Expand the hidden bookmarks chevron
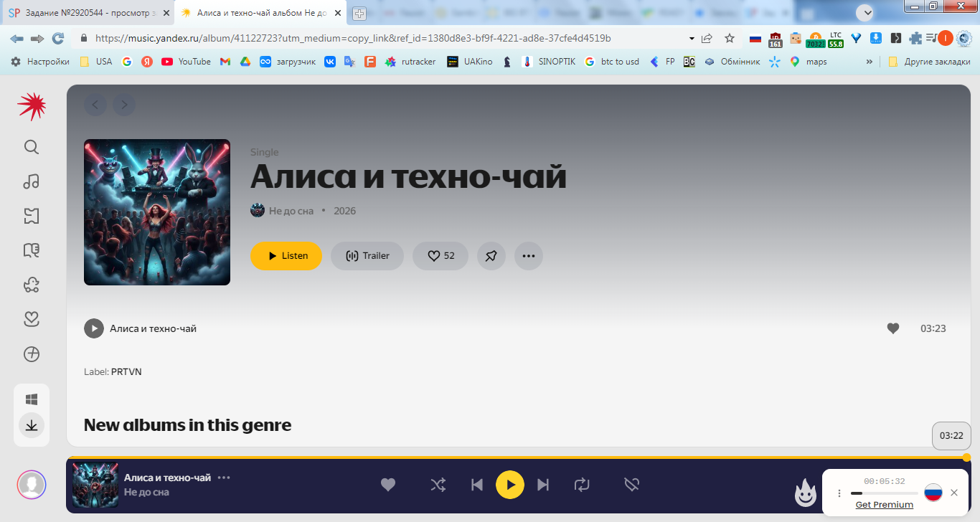Image resolution: width=980 pixels, height=522 pixels. (x=870, y=62)
